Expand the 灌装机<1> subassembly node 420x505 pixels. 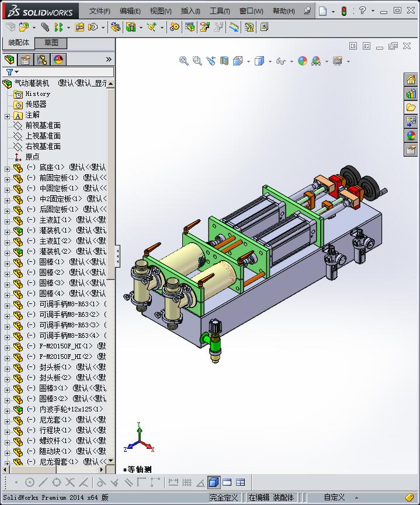7,232
